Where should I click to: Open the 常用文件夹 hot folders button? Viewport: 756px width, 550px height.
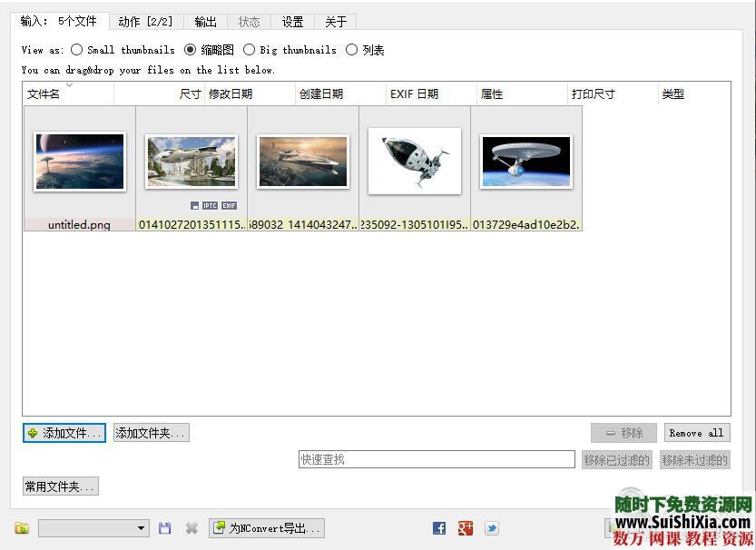click(60, 486)
